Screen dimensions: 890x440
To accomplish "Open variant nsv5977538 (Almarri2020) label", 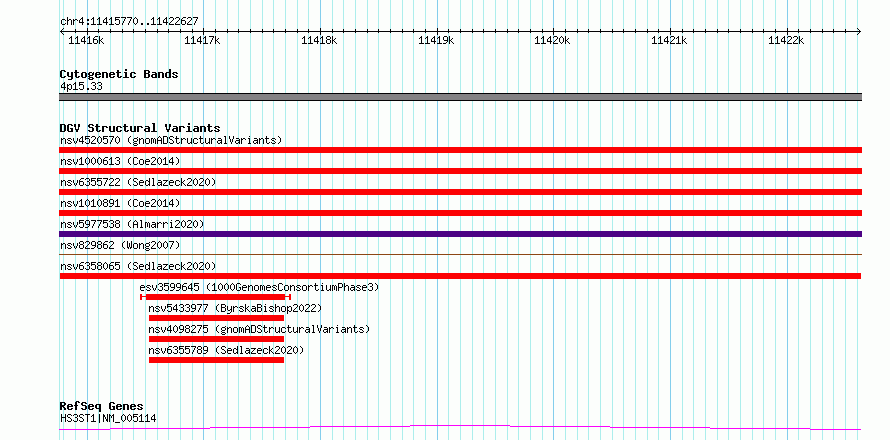I will pos(132,224).
